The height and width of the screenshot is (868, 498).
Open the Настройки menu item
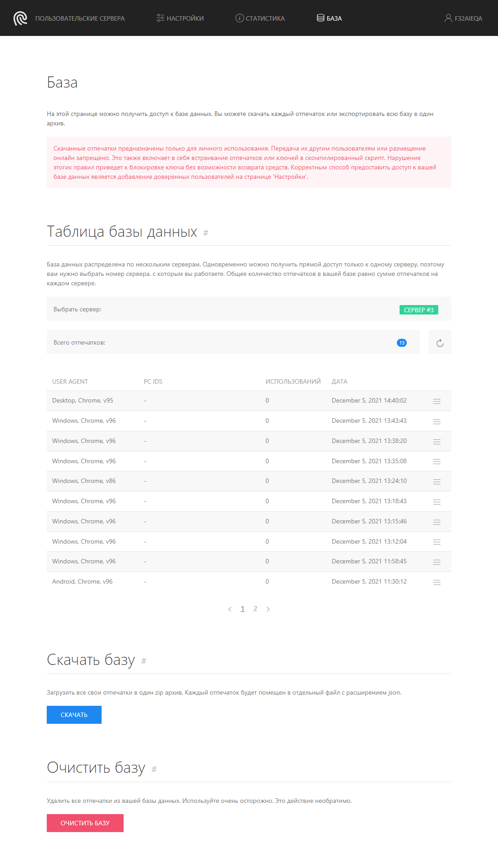tap(180, 18)
